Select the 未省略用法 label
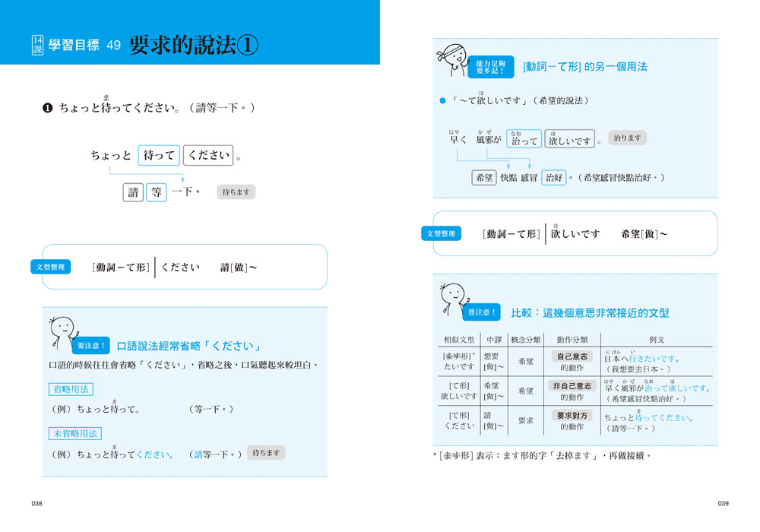 pyautogui.click(x=75, y=433)
